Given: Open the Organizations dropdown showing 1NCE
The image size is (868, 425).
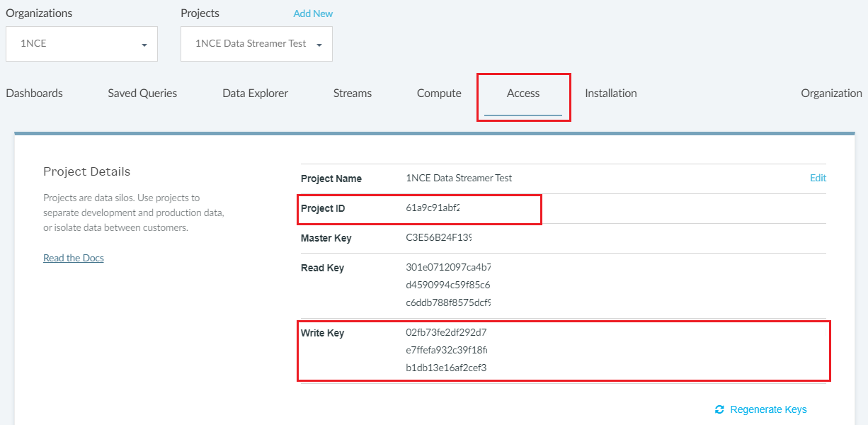Looking at the screenshot, I should [x=81, y=44].
